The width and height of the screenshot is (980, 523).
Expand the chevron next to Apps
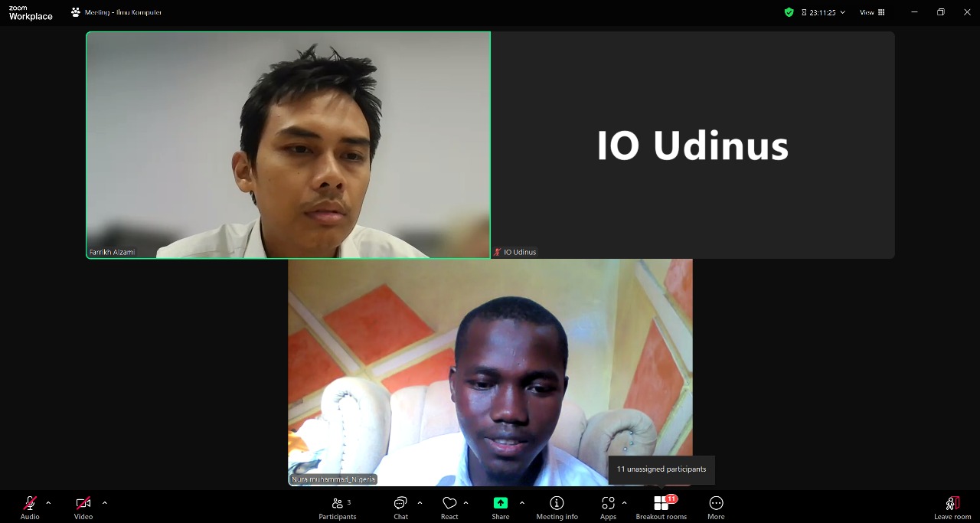[x=625, y=503]
